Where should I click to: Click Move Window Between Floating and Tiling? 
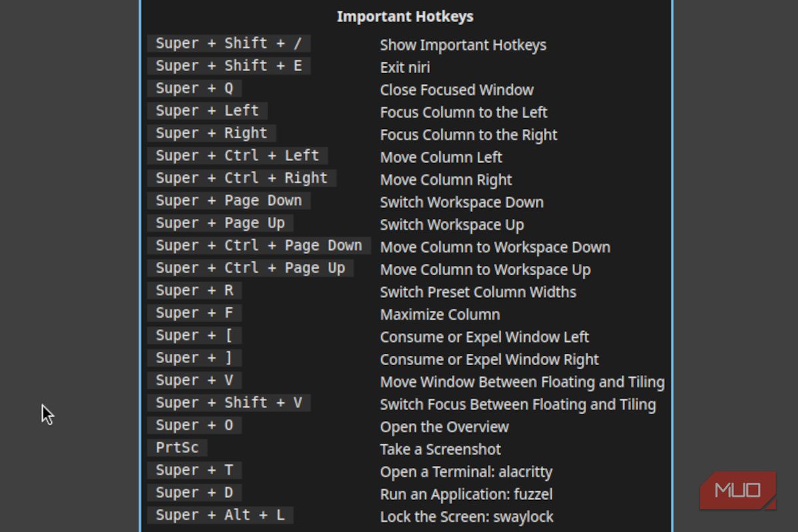(x=522, y=382)
